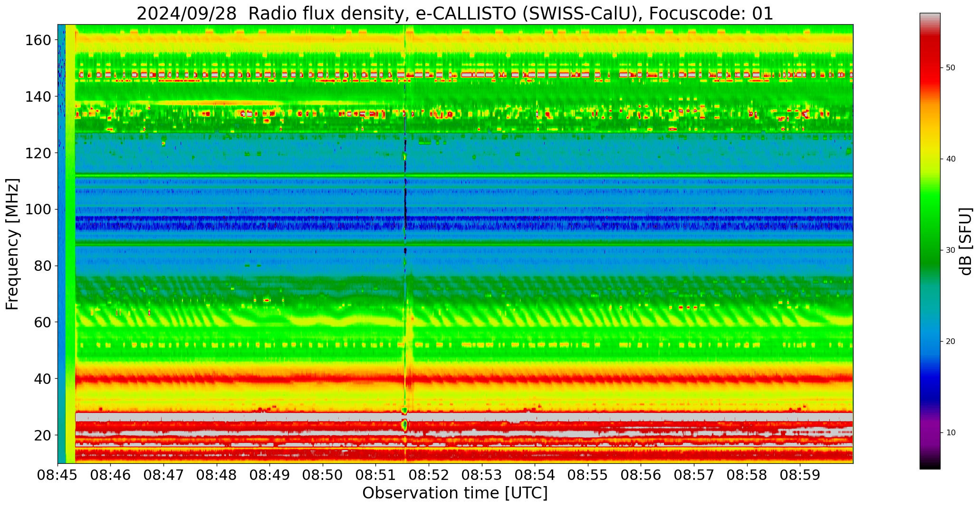Click the 08:49 time tick label
980x507 pixels.
pos(270,475)
